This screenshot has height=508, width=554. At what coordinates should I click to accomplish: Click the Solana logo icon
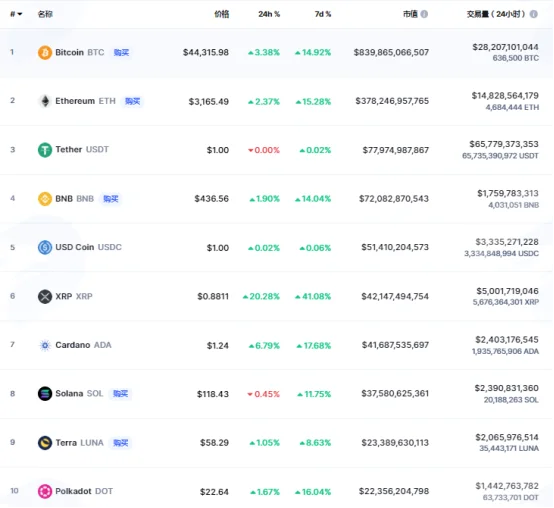point(45,394)
